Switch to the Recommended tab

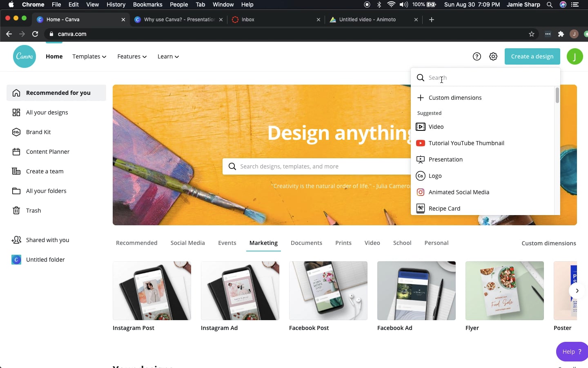[x=137, y=243]
